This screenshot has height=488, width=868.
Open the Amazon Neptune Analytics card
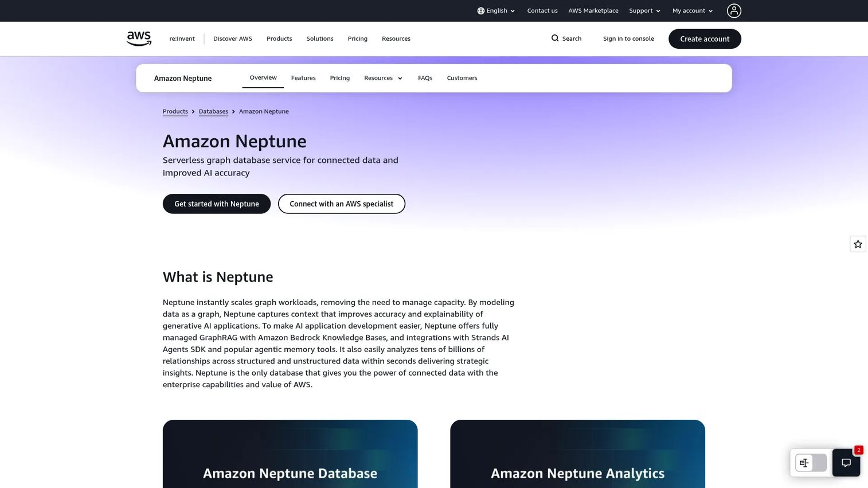577,454
